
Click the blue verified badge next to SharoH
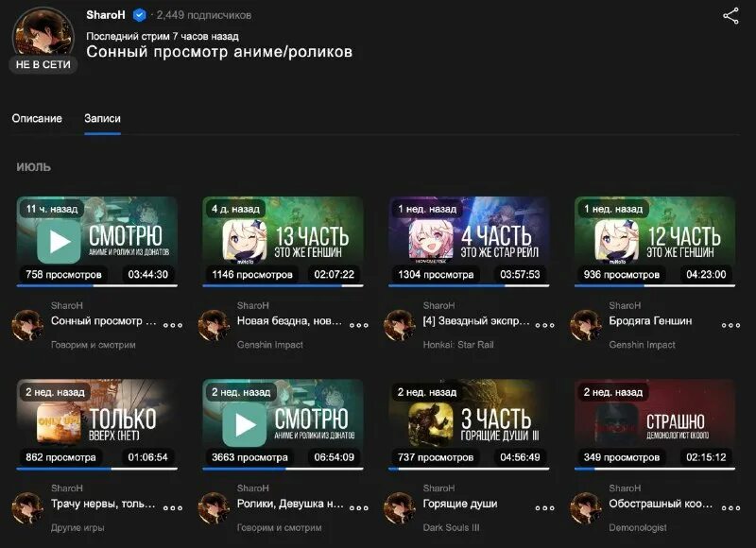[139, 15]
